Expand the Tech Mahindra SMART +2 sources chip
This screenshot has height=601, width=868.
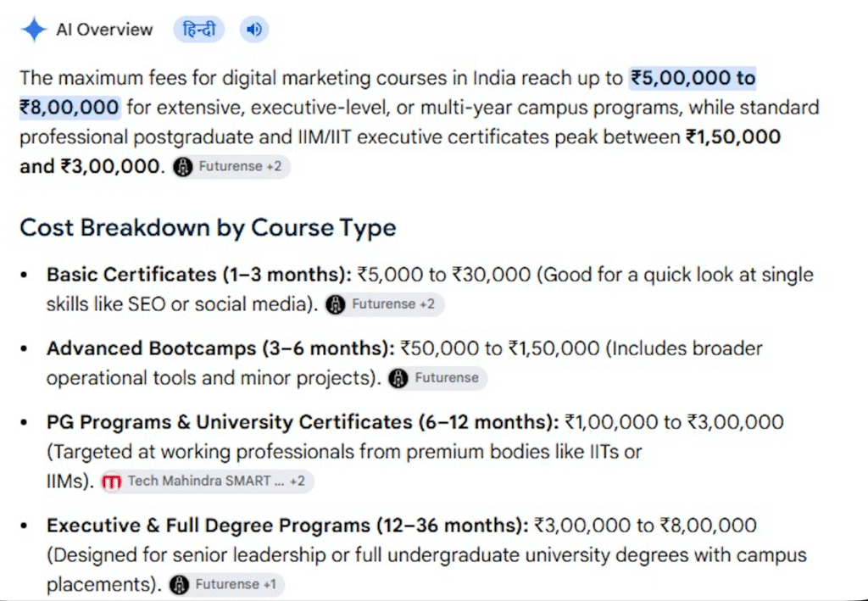pos(207,481)
